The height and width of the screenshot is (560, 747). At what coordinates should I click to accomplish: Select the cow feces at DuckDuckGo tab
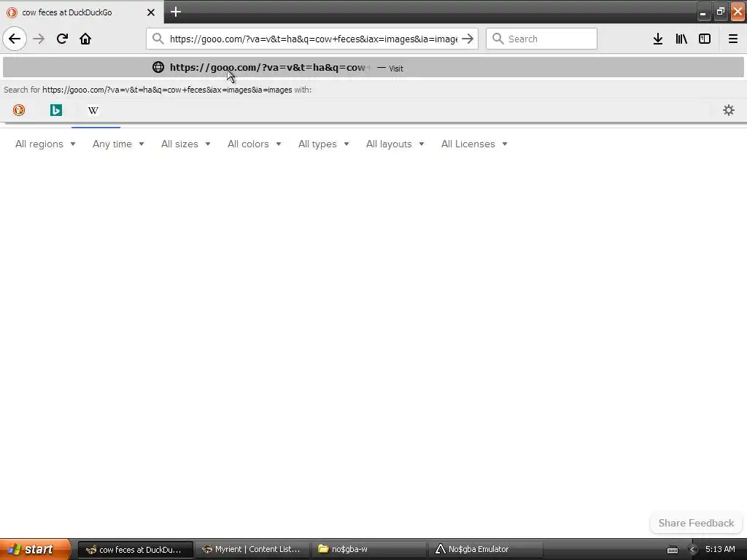[x=82, y=12]
